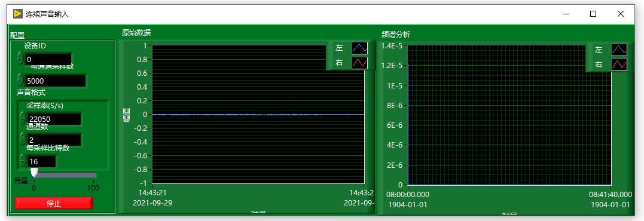Click the volume slider thumb

click(34, 172)
